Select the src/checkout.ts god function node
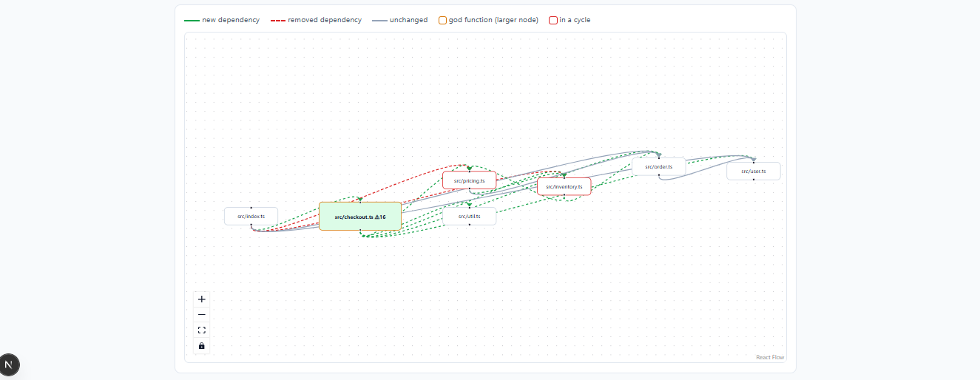Image resolution: width=980 pixels, height=380 pixels. (360, 217)
